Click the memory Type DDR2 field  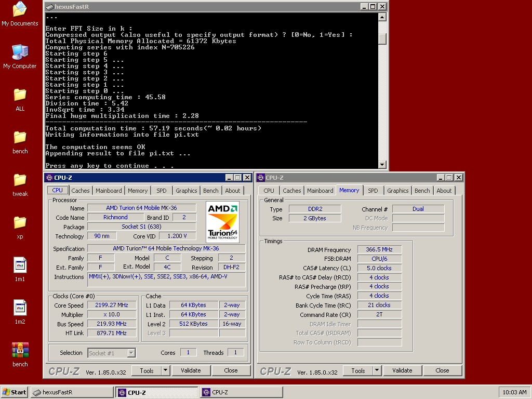315,209
